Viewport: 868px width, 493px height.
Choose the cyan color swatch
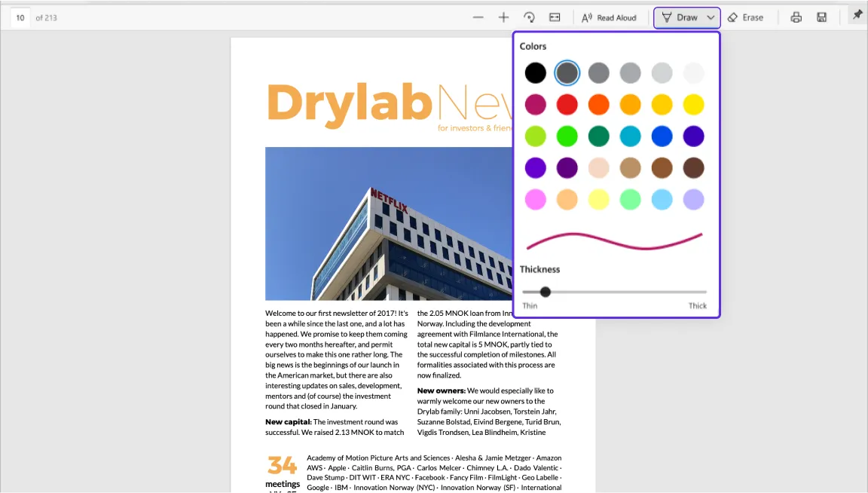[x=630, y=136]
